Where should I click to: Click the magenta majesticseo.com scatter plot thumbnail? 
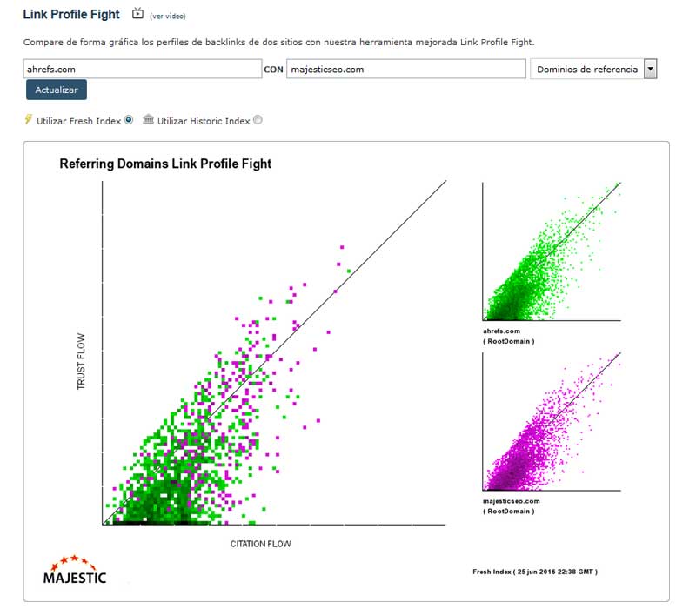point(552,422)
